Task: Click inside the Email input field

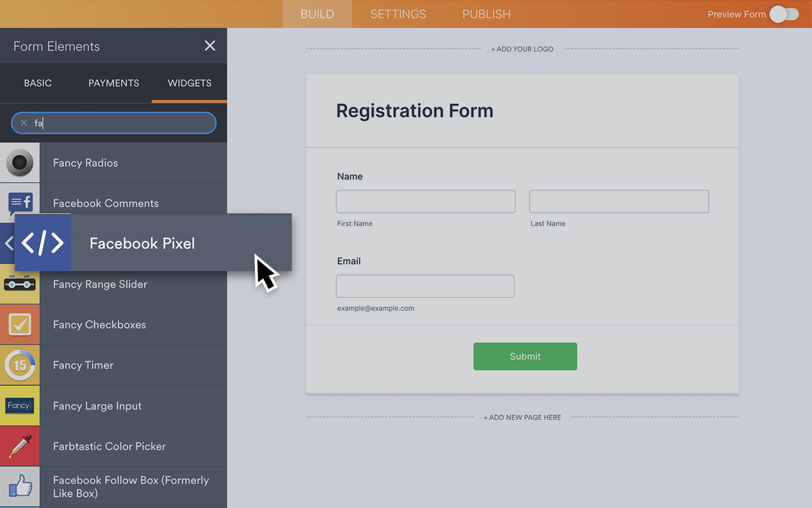Action: pos(424,286)
